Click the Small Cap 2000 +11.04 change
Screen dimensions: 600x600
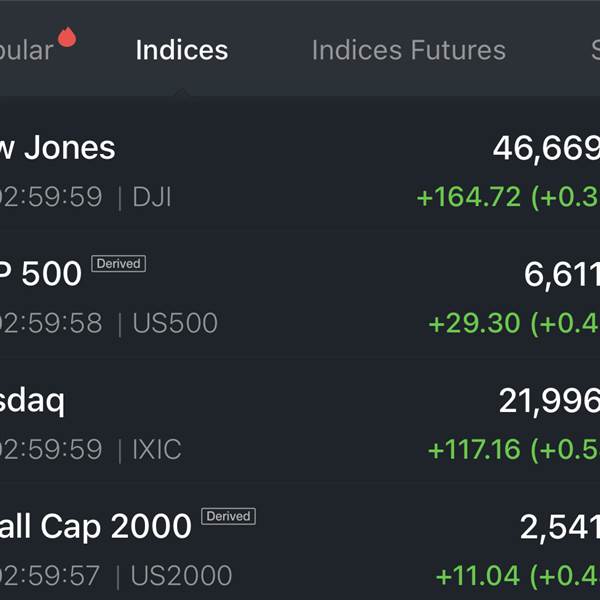click(479, 576)
